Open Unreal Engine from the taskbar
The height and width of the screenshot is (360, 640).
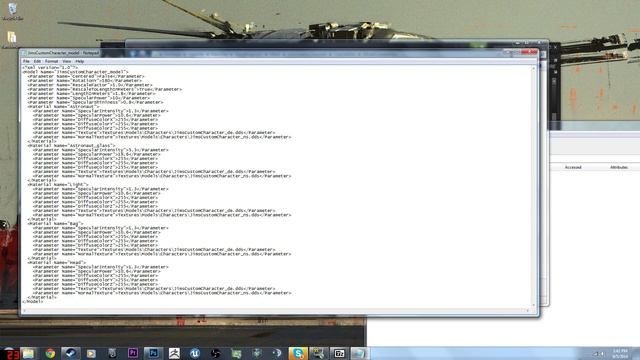195,353
